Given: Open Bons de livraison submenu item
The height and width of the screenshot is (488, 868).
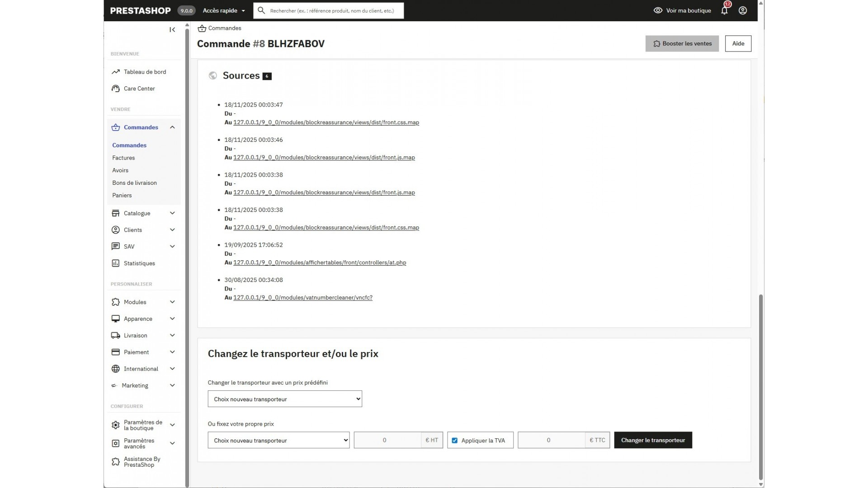Looking at the screenshot, I should tap(134, 183).
